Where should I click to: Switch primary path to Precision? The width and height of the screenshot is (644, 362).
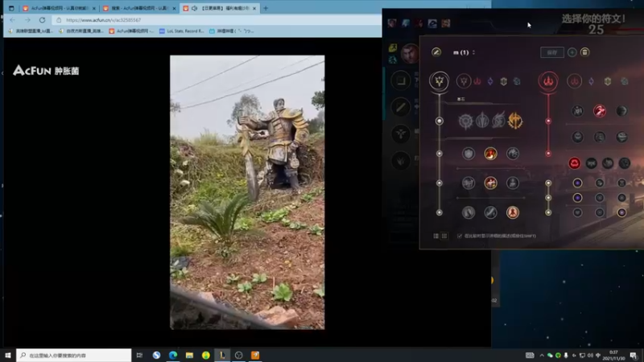[464, 81]
